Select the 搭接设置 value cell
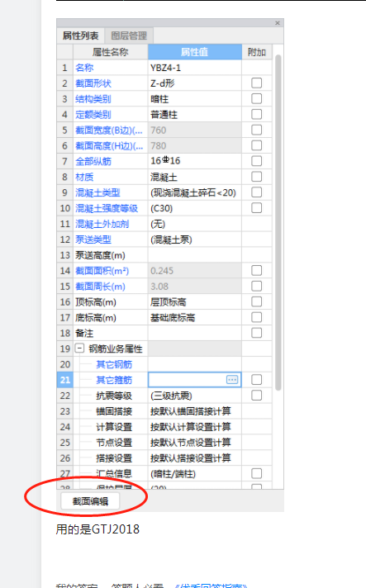 tap(195, 458)
